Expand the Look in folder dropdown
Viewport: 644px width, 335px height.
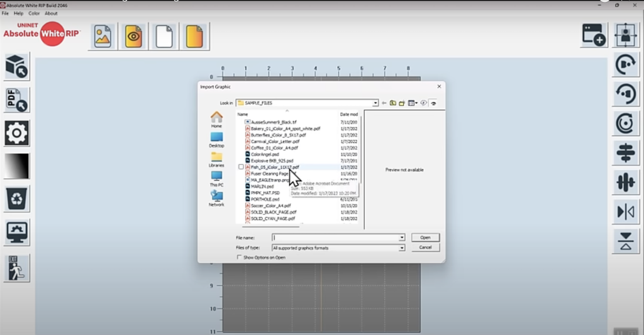coord(375,103)
